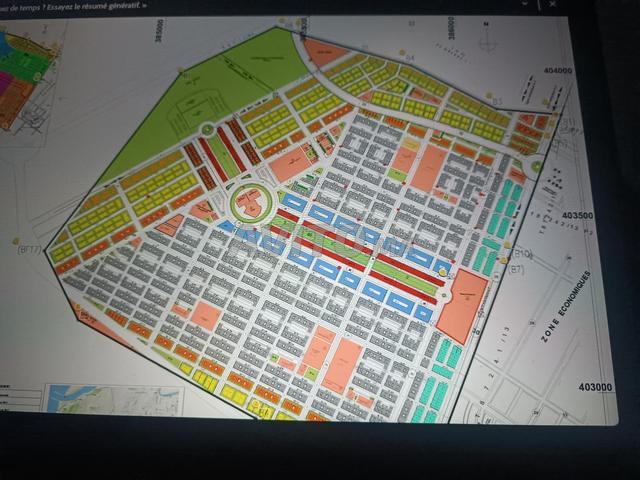Click the small roundabout below the stadium
This screenshot has width=640, height=480.
click(208, 129)
